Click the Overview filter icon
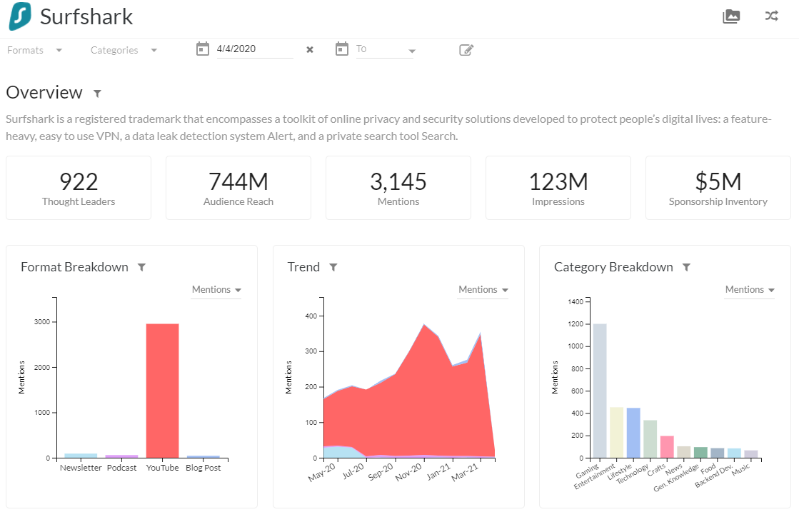The width and height of the screenshot is (799, 532). [x=97, y=94]
